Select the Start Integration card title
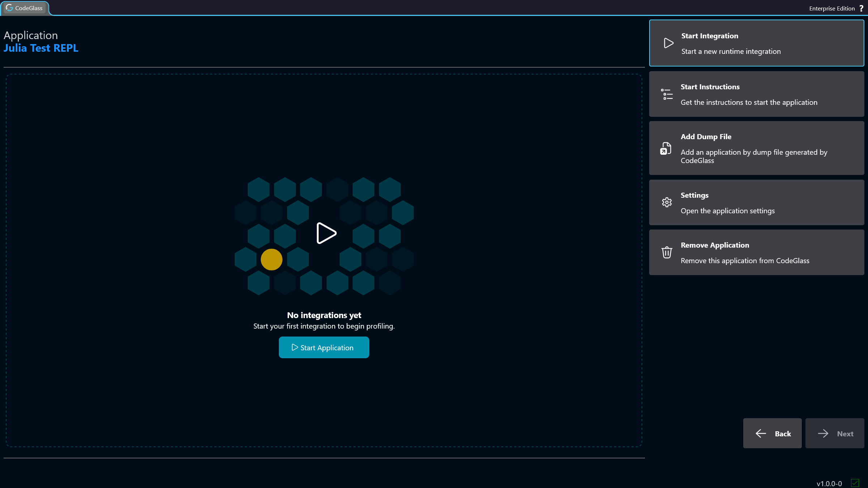Screen dimensions: 868x488 click(x=710, y=36)
